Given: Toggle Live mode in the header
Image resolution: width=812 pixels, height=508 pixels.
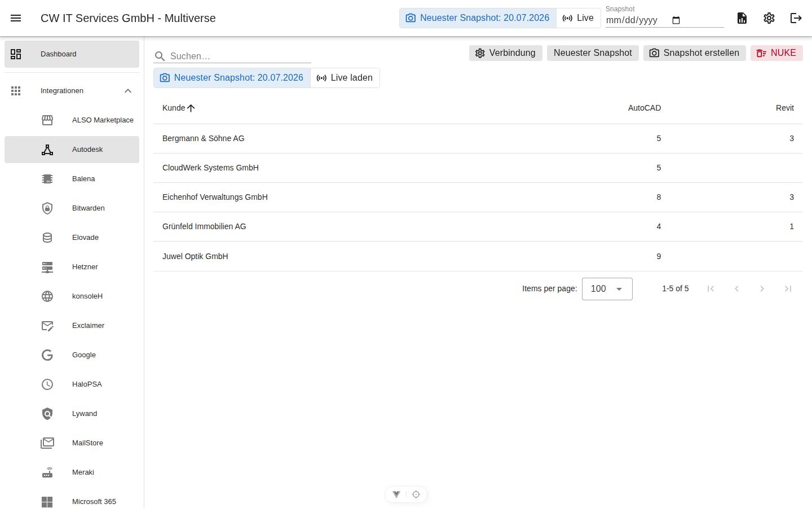Looking at the screenshot, I should coord(578,18).
